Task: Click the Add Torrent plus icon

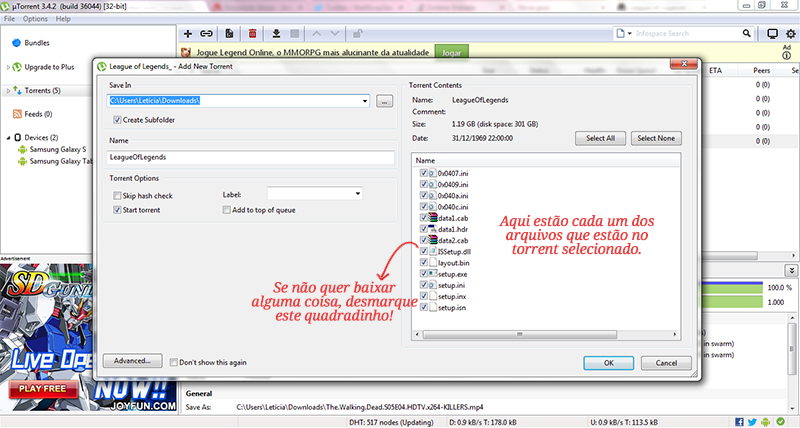Action: 188,34
